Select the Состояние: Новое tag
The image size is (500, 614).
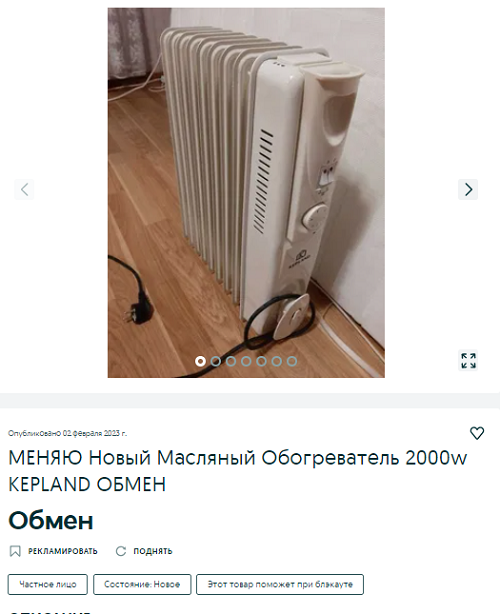click(142, 584)
